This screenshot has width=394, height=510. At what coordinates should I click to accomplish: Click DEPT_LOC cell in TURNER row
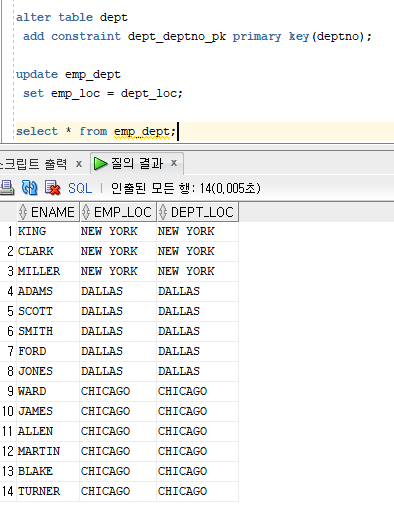tap(198, 491)
